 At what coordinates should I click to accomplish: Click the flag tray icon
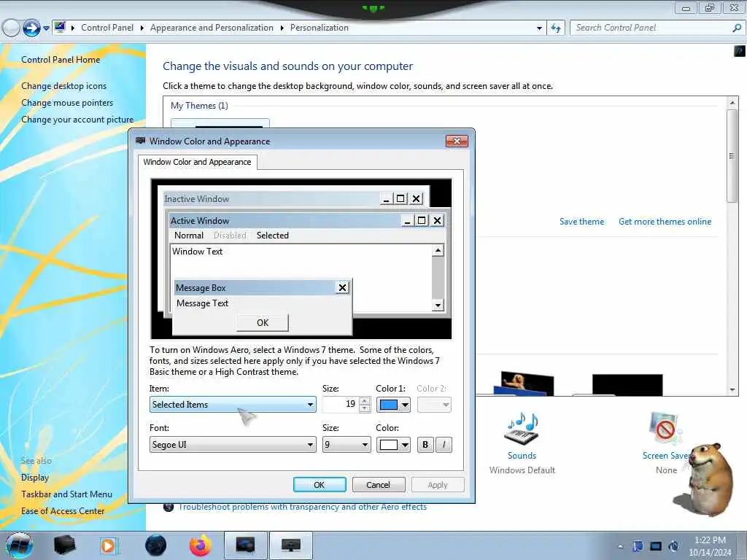[638, 546]
